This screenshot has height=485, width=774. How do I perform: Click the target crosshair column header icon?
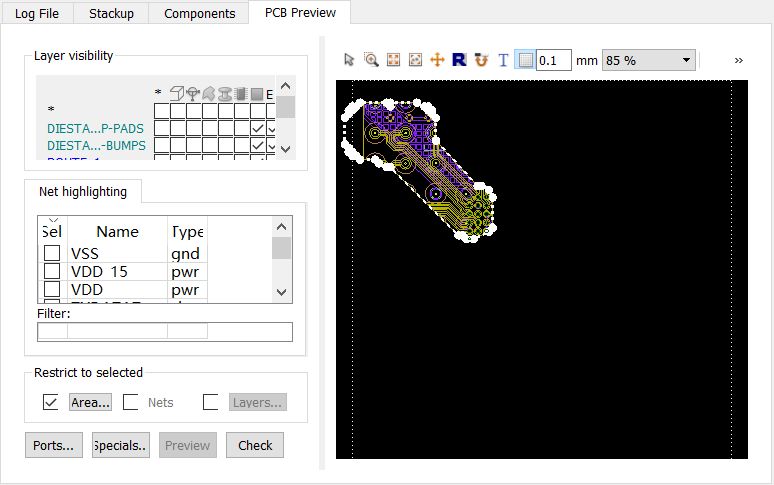point(193,93)
